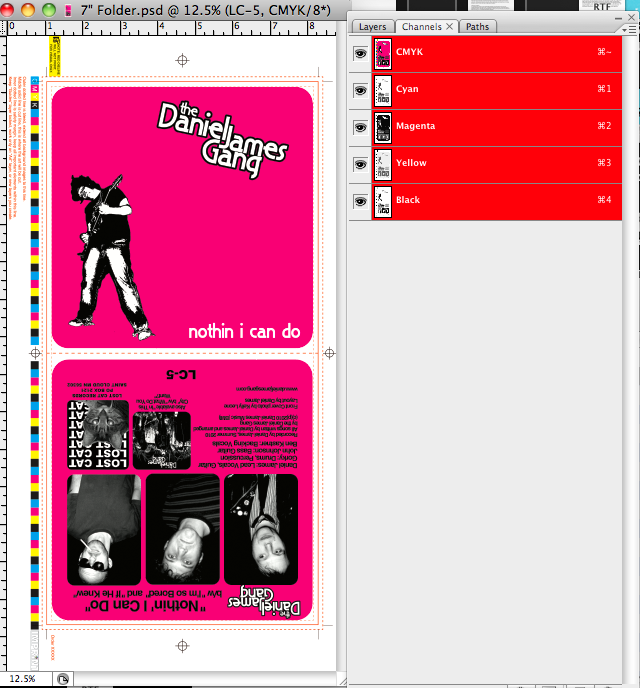This screenshot has height=688, width=640.
Task: Click the green zoom window button
Action: [x=46, y=9]
